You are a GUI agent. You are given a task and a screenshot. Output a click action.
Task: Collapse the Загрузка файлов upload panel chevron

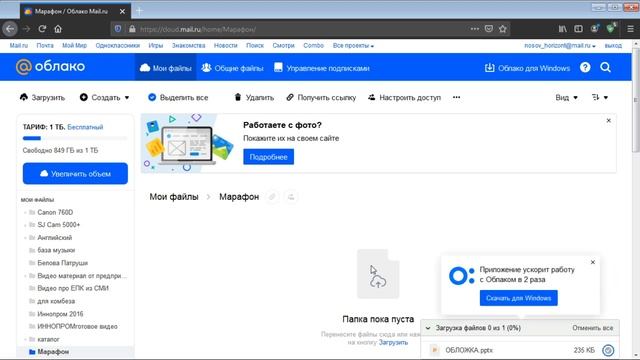pos(428,328)
